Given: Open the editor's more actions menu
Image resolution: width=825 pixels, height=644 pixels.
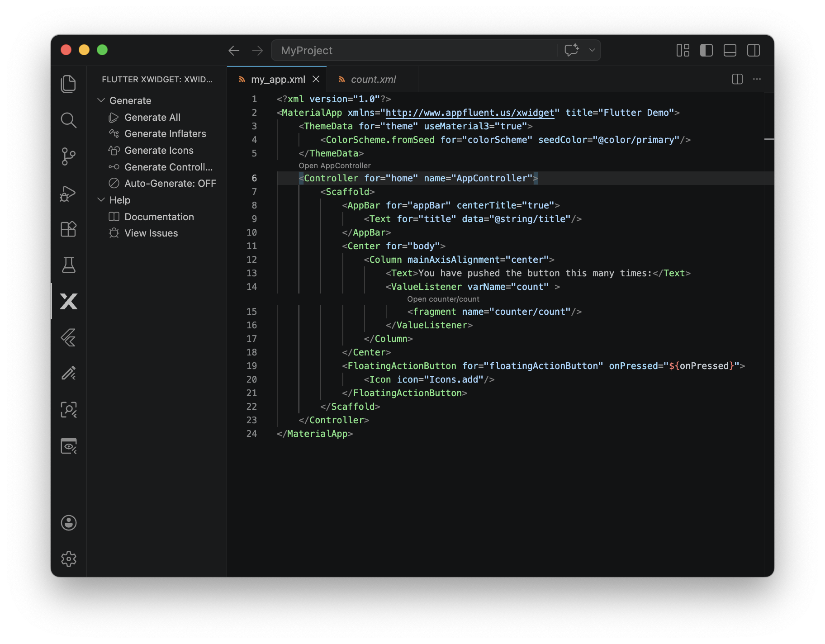Looking at the screenshot, I should [x=757, y=79].
